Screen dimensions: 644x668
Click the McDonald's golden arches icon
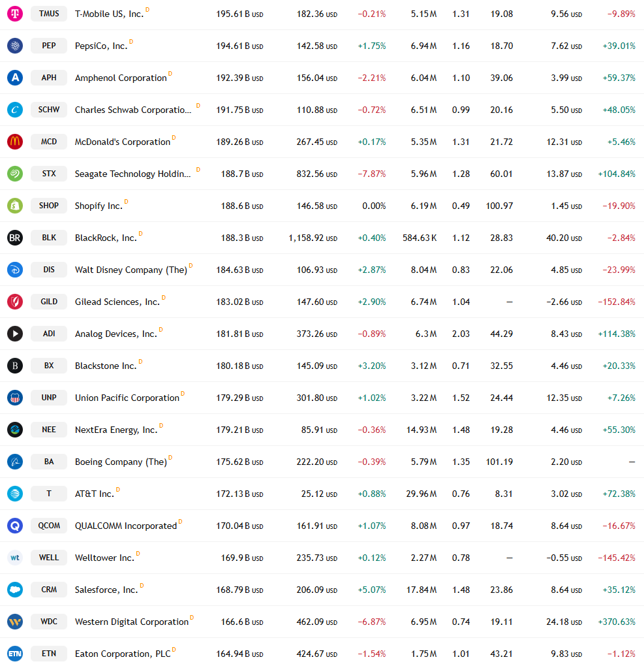(x=15, y=142)
